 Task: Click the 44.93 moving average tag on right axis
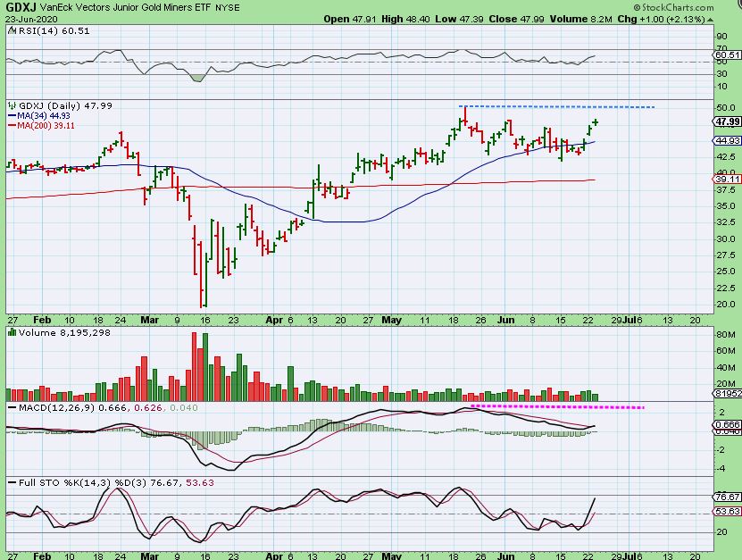pos(727,140)
